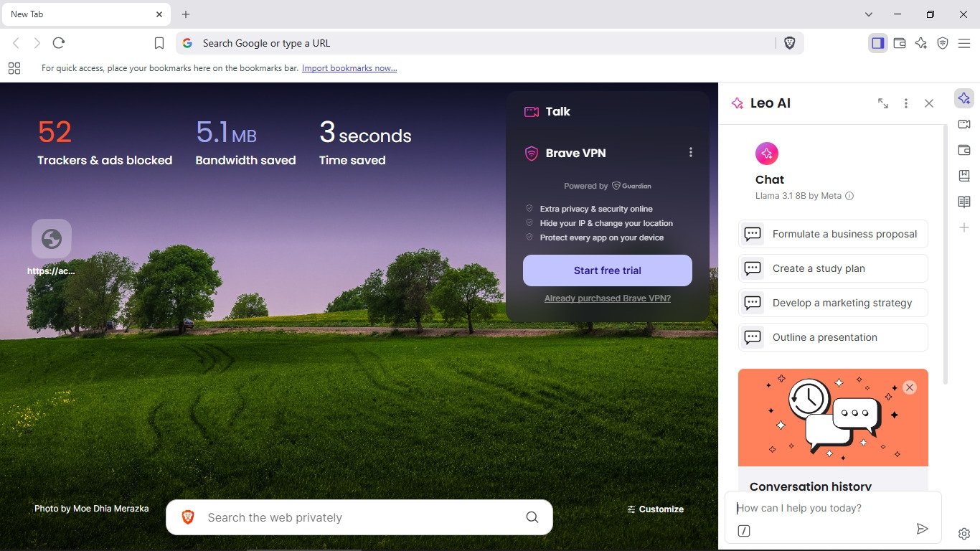Click Import bookmarks now link

tap(349, 68)
